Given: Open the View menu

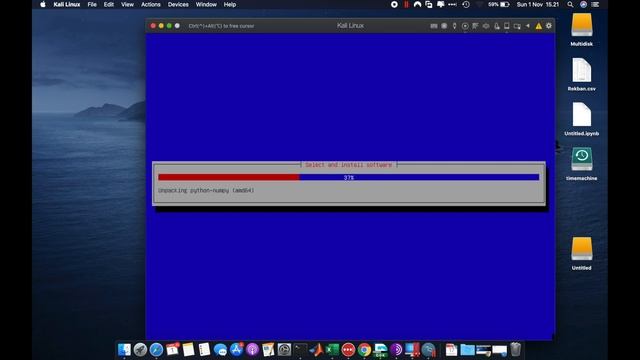Looking at the screenshot, I should click(127, 4).
